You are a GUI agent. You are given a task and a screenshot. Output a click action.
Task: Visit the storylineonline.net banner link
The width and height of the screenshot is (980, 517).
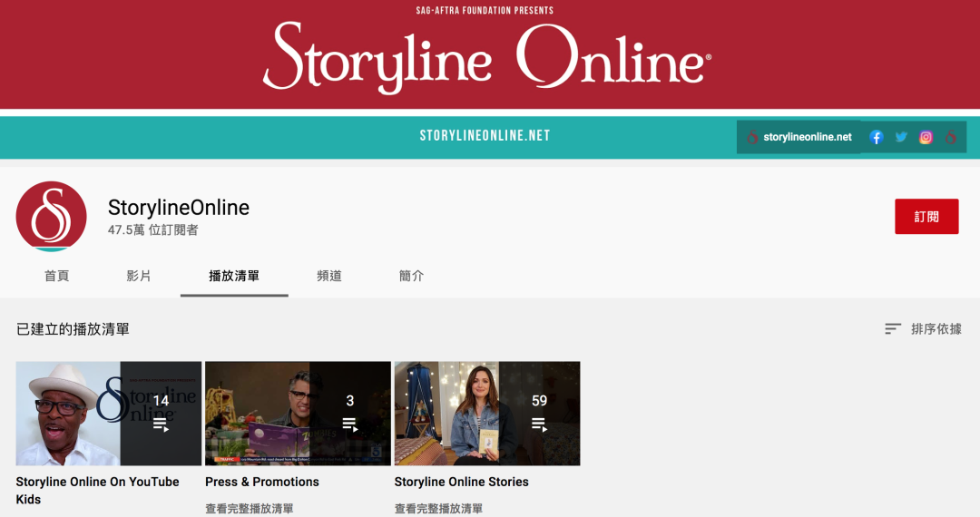807,138
